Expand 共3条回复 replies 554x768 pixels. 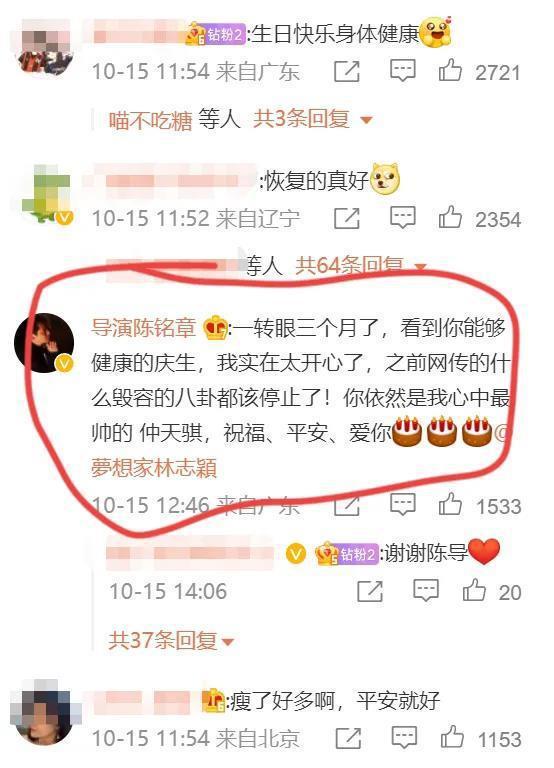coord(312,119)
